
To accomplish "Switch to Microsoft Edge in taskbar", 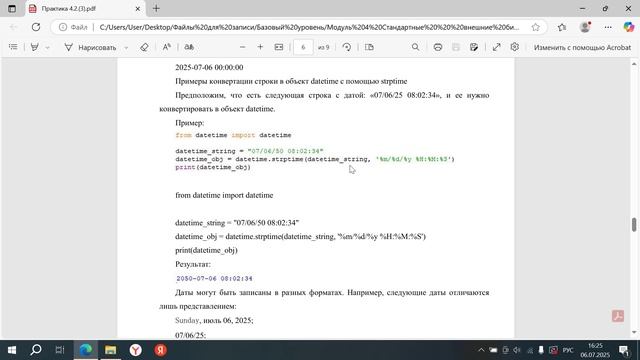I will click(86, 350).
